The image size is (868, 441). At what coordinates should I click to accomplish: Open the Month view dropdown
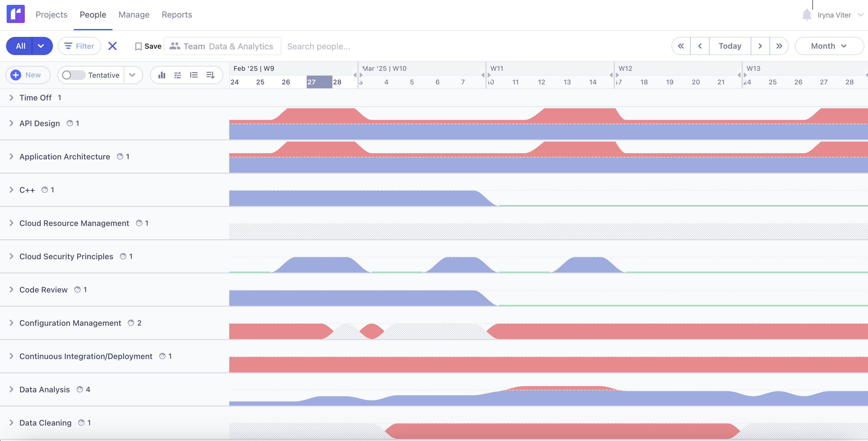(829, 46)
